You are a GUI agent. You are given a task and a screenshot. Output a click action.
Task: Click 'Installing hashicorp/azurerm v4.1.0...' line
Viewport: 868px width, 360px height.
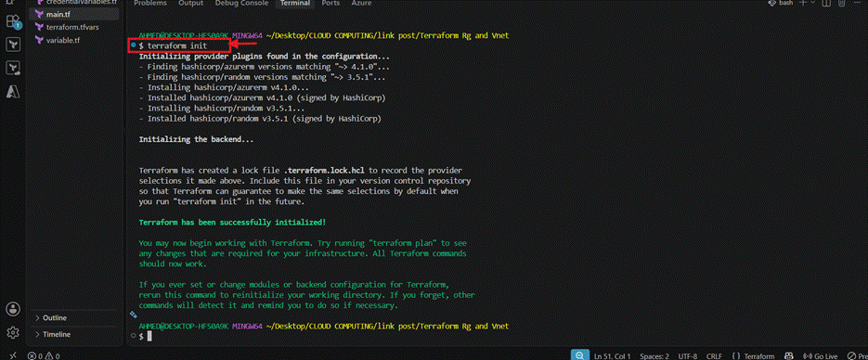(225, 88)
